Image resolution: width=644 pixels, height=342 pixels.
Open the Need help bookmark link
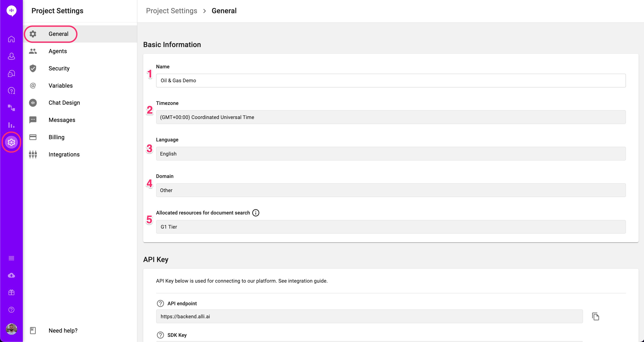point(63,330)
